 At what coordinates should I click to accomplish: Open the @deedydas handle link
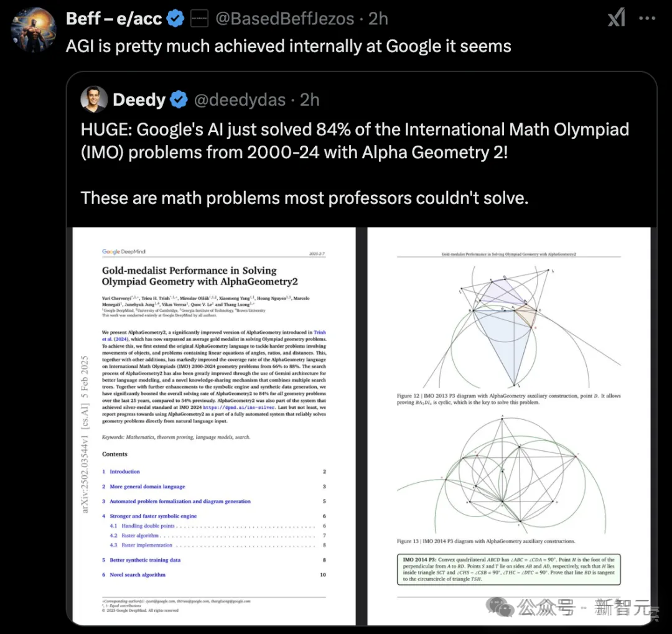[240, 100]
